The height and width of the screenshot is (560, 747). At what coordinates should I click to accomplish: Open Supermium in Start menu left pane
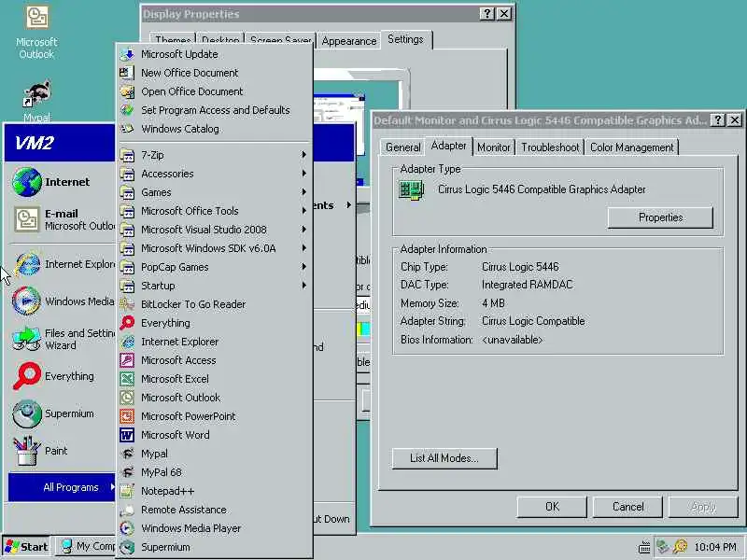pos(61,413)
